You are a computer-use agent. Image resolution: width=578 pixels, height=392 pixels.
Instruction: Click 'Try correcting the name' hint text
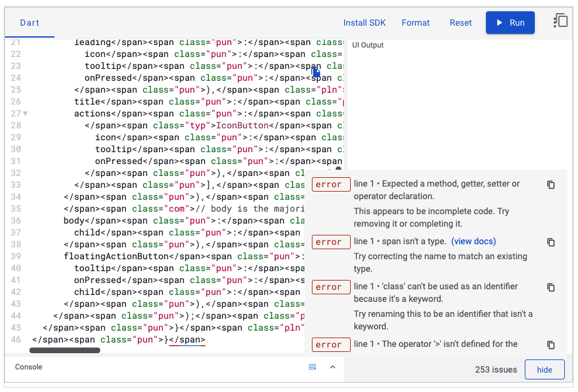pos(440,262)
